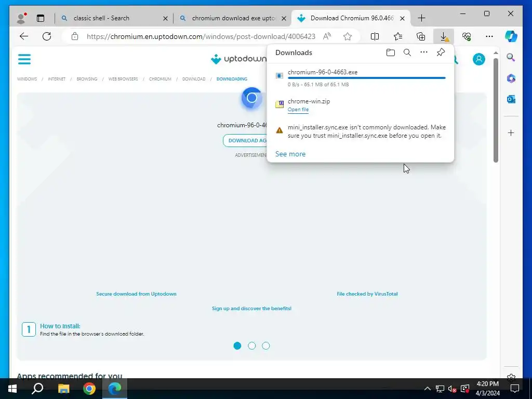Image resolution: width=532 pixels, height=399 pixels.
Task: Open the notification center icon
Action: tap(515, 389)
